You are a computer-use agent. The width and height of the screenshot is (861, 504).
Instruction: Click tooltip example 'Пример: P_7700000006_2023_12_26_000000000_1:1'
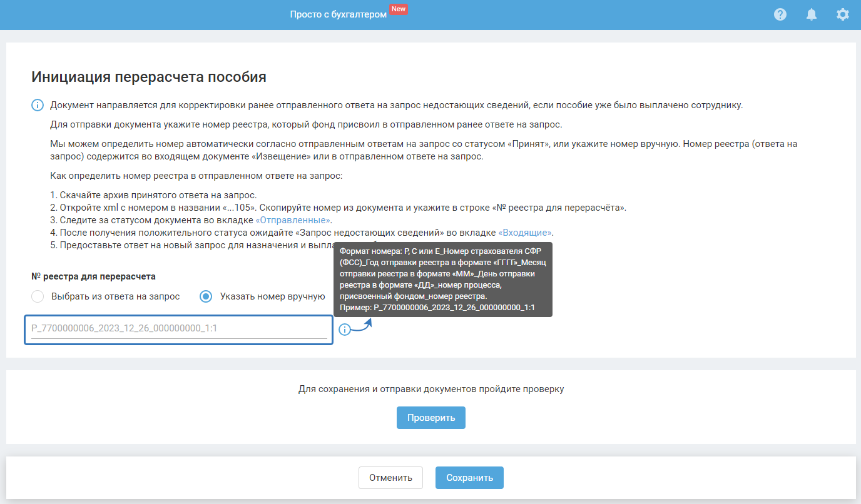point(437,308)
